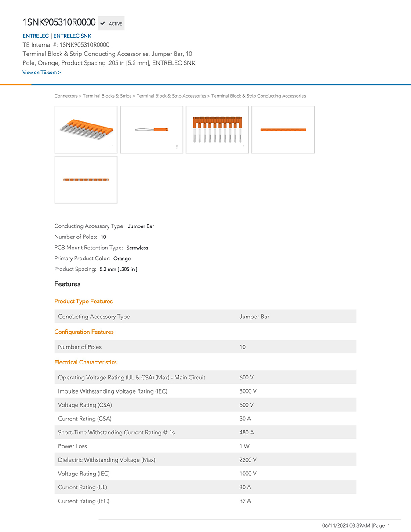This screenshot has width=411, height=532.
Task: Select the single-pin side view thumbnail
Action: click(x=152, y=130)
